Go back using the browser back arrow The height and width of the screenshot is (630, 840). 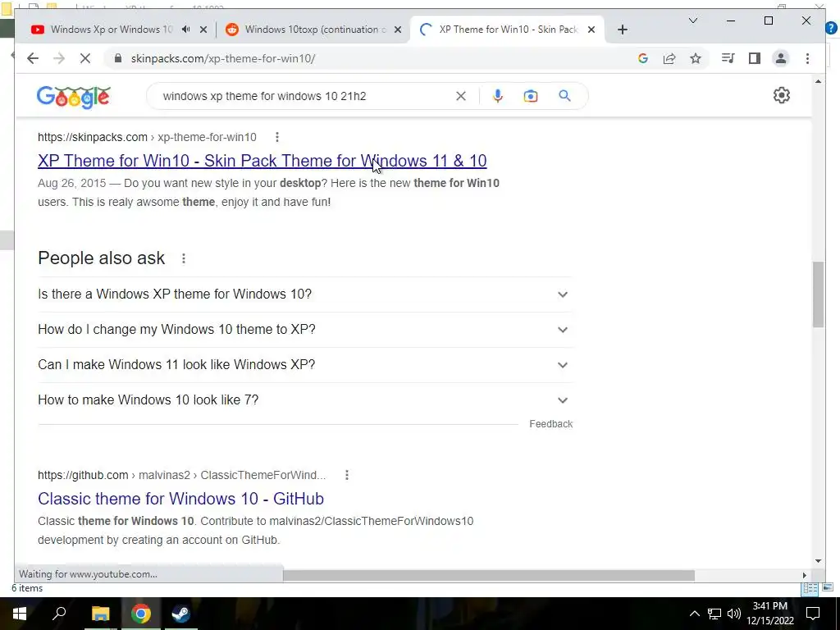(x=33, y=58)
